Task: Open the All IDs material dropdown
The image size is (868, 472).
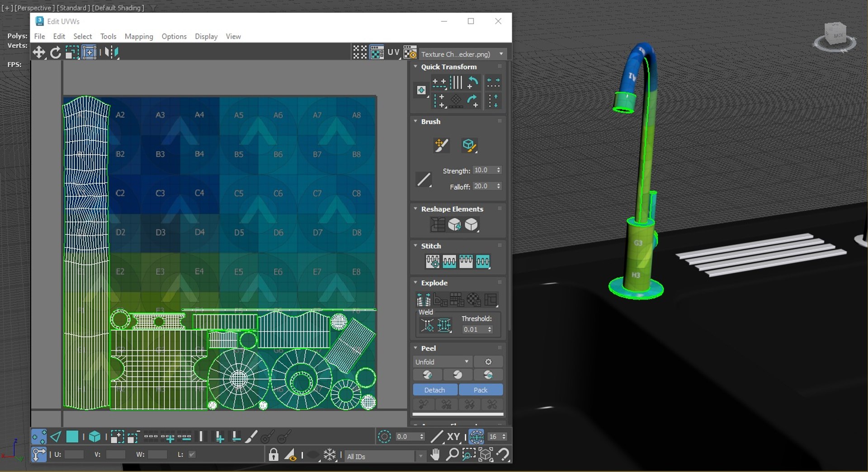Action: (x=386, y=456)
